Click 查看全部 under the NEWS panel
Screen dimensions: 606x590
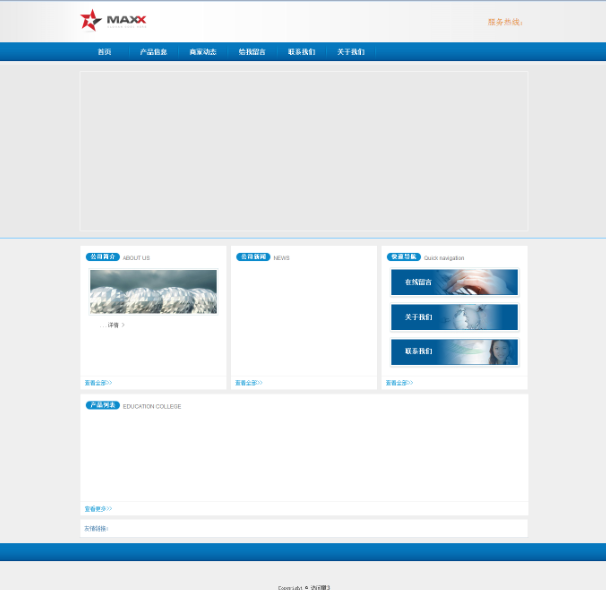coord(248,382)
